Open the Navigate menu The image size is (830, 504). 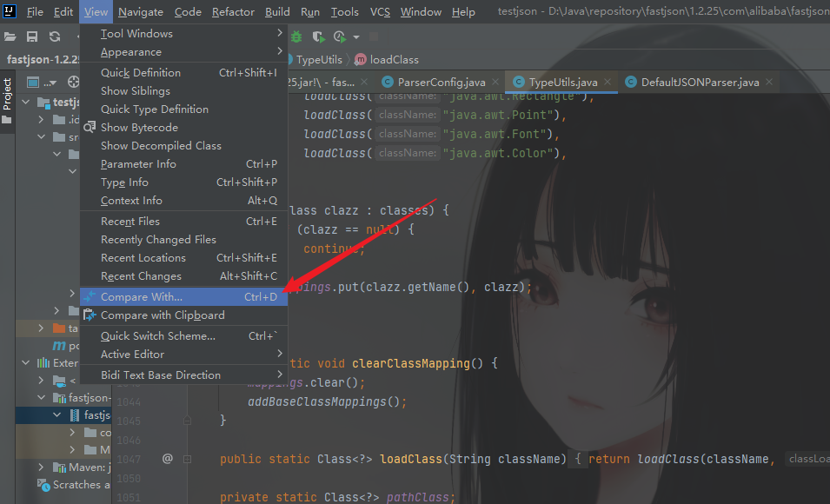[141, 11]
